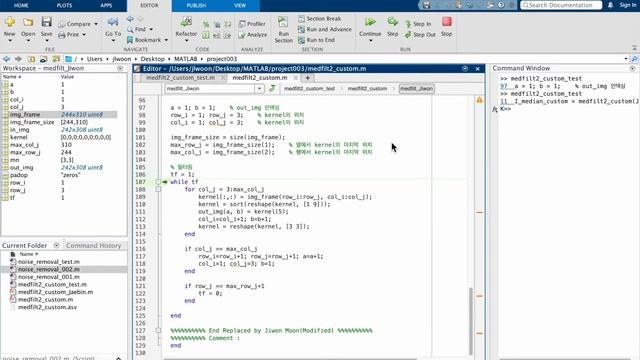Click the Refactor icon
Screen dimensions: 640x360
pos(186,22)
